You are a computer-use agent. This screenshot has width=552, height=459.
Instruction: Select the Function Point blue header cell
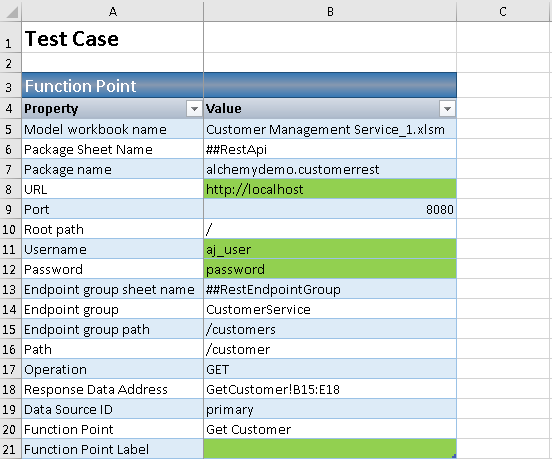pos(113,86)
